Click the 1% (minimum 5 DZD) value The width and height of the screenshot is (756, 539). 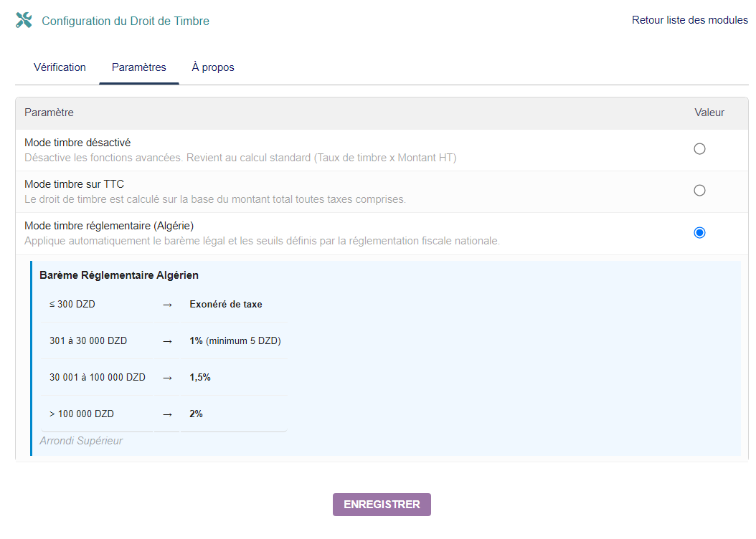(235, 341)
